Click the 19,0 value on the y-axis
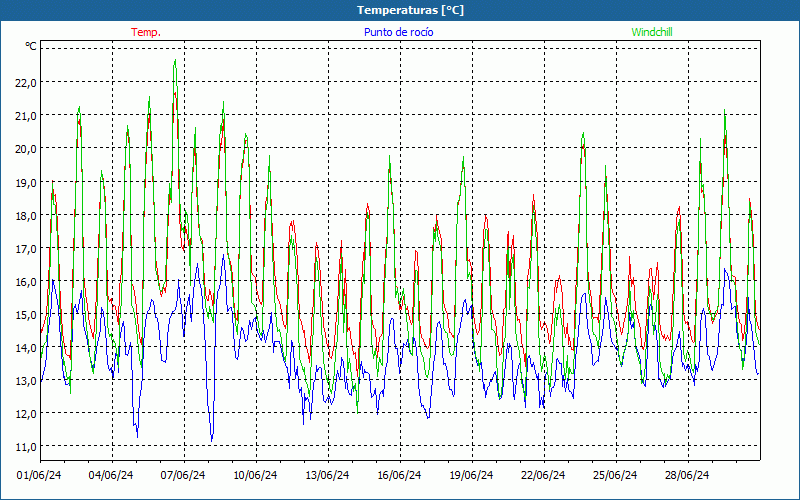Image resolution: width=800 pixels, height=500 pixels. (x=26, y=182)
